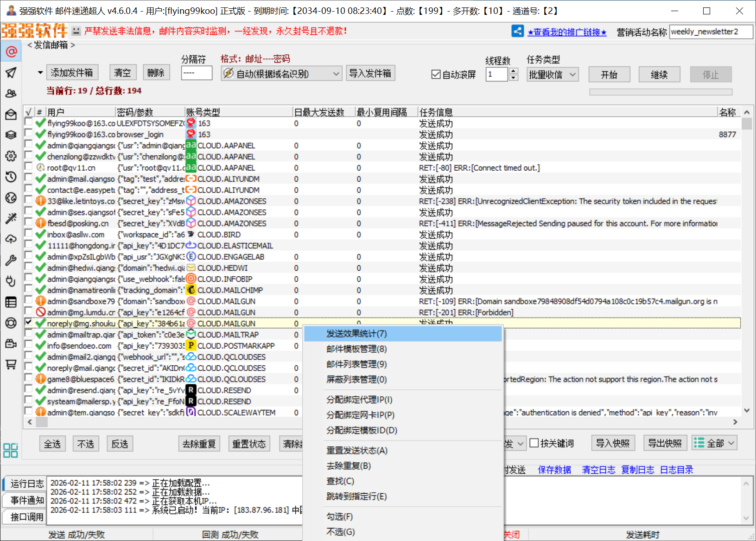Image resolution: width=756 pixels, height=541 pixels.
Task: Click the contacts group icon in sidebar
Action: coord(11,93)
